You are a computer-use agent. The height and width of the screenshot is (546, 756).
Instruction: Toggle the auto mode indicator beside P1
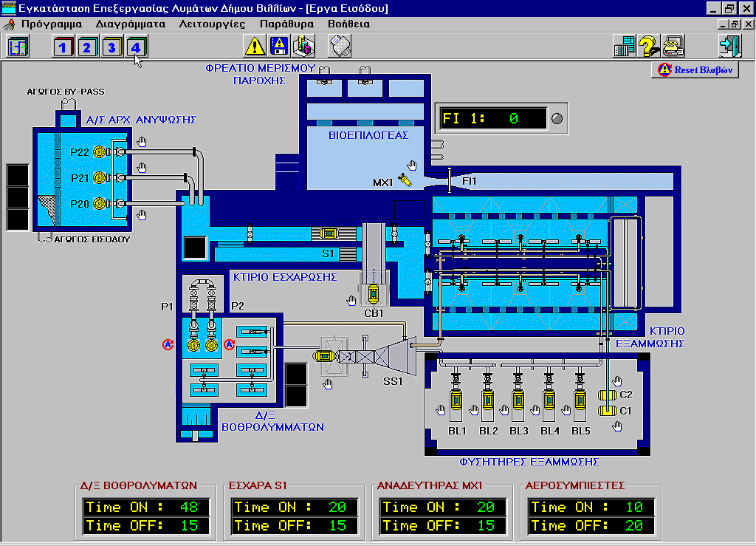[168, 344]
